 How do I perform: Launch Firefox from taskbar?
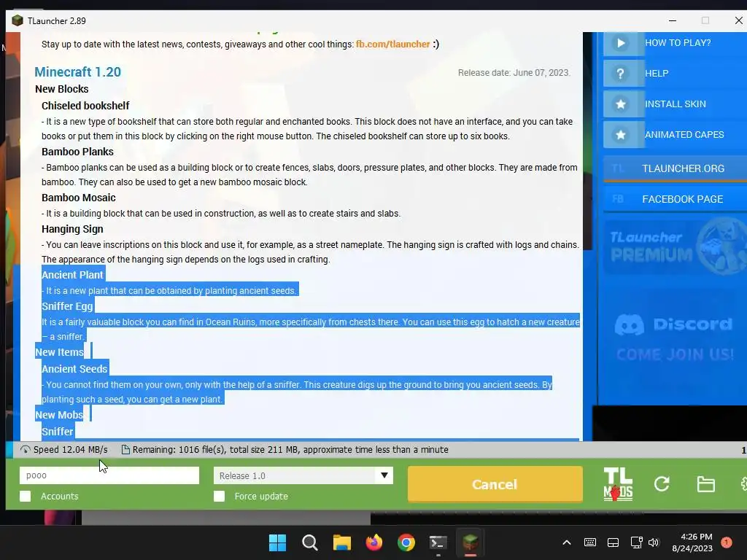(374, 542)
